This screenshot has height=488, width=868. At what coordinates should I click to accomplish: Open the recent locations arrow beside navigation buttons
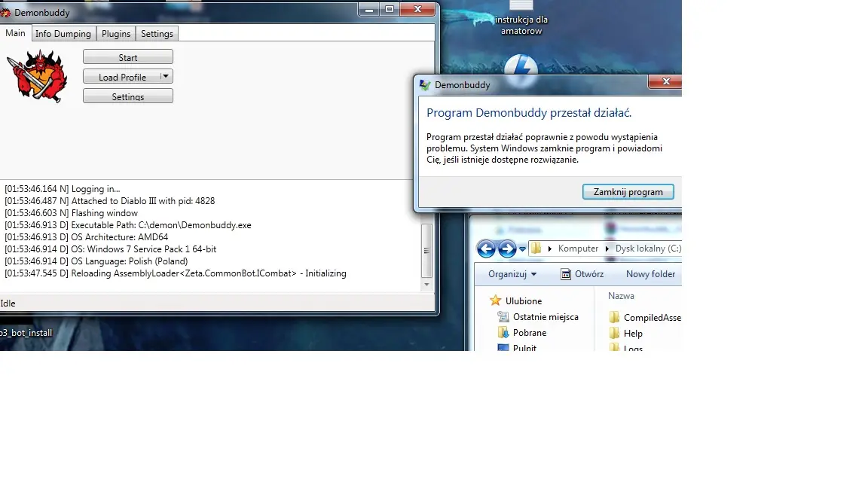522,249
